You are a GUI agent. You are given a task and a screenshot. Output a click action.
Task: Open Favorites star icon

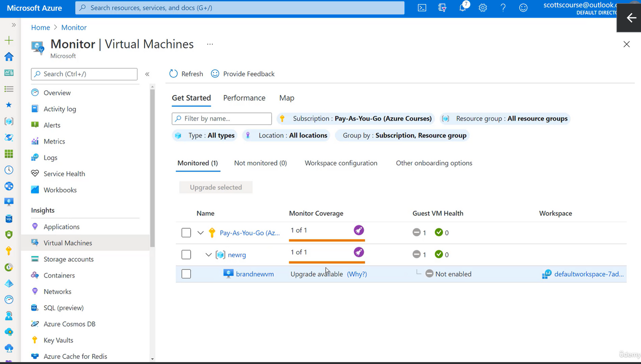coord(9,105)
